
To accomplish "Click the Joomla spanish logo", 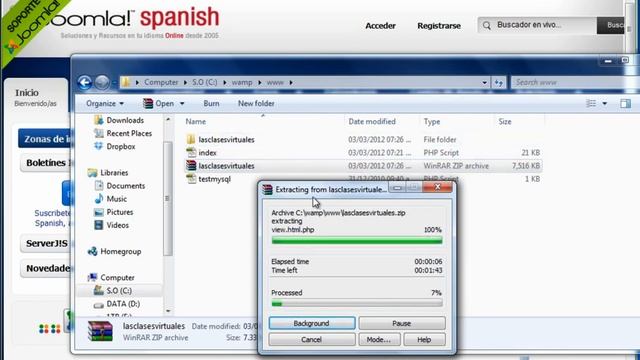I will point(135,22).
